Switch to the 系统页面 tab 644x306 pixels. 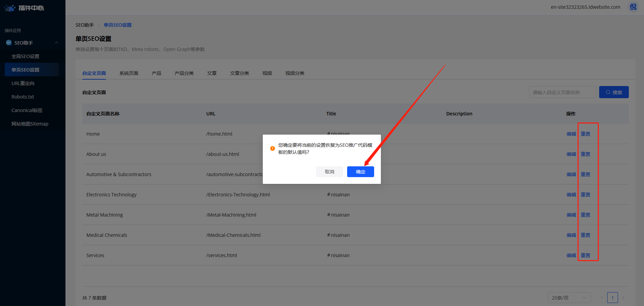[x=129, y=73]
